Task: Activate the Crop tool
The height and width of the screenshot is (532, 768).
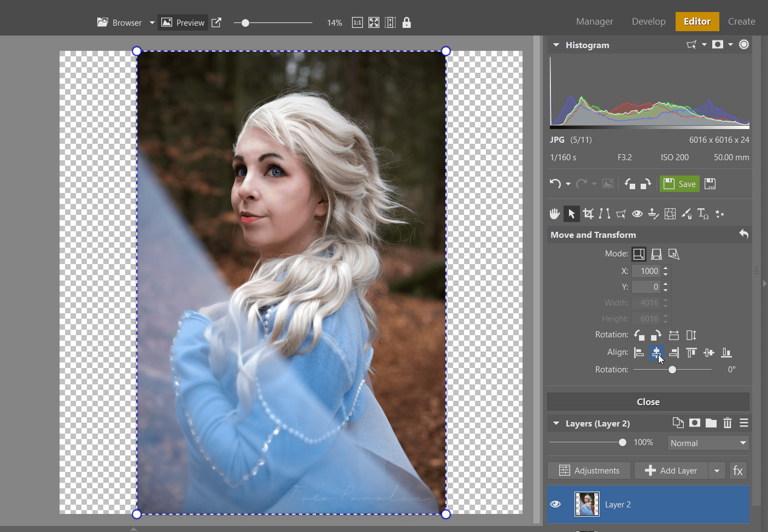Action: click(x=588, y=214)
